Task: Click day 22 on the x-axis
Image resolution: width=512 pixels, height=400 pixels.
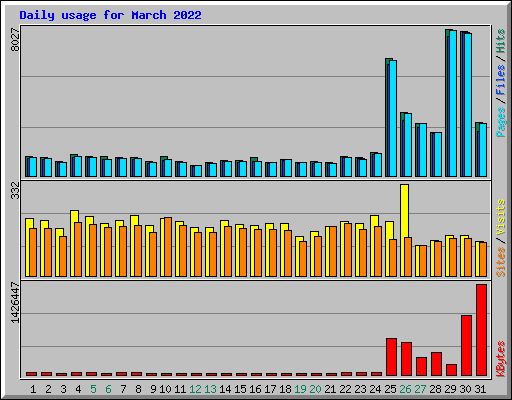Action: pos(345,389)
